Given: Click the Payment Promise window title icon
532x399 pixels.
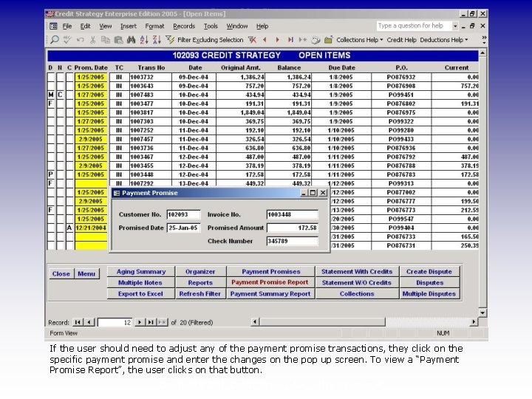Looking at the screenshot, I should pyautogui.click(x=117, y=193).
